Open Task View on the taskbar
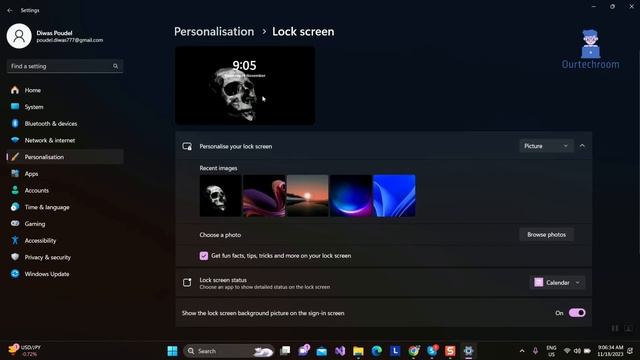 pos(285,351)
